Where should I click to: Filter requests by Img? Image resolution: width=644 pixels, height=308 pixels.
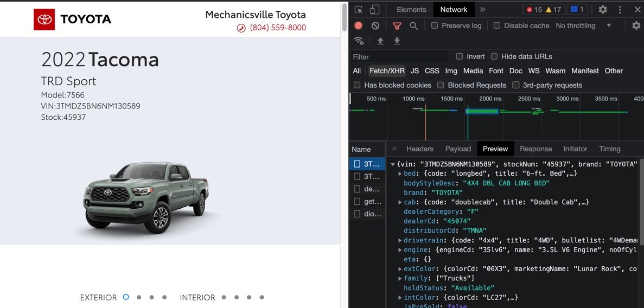click(x=451, y=70)
